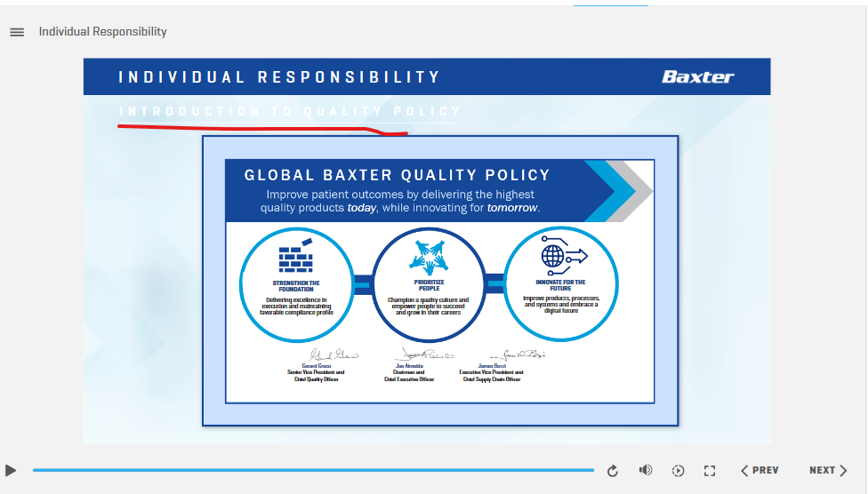Image resolution: width=868 pixels, height=494 pixels.
Task: Open the hamburger menu icon
Action: pyautogui.click(x=17, y=32)
